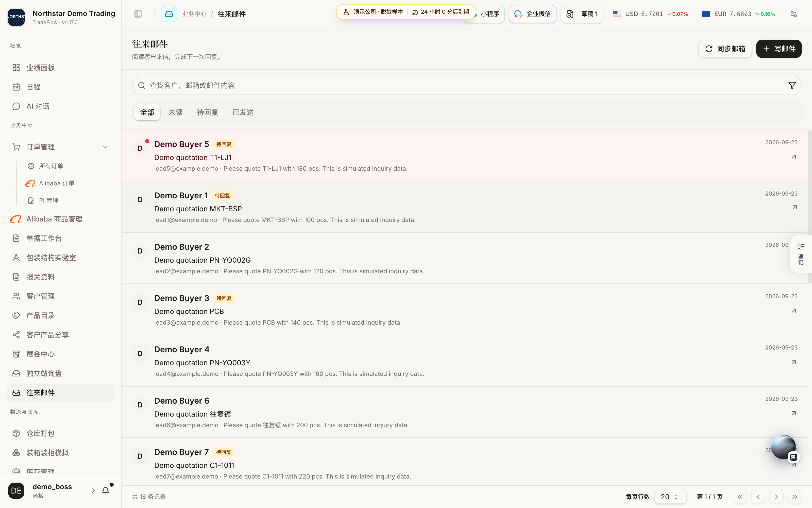Select the 全部 tab
Screen dimensions: 812x508
147,112
